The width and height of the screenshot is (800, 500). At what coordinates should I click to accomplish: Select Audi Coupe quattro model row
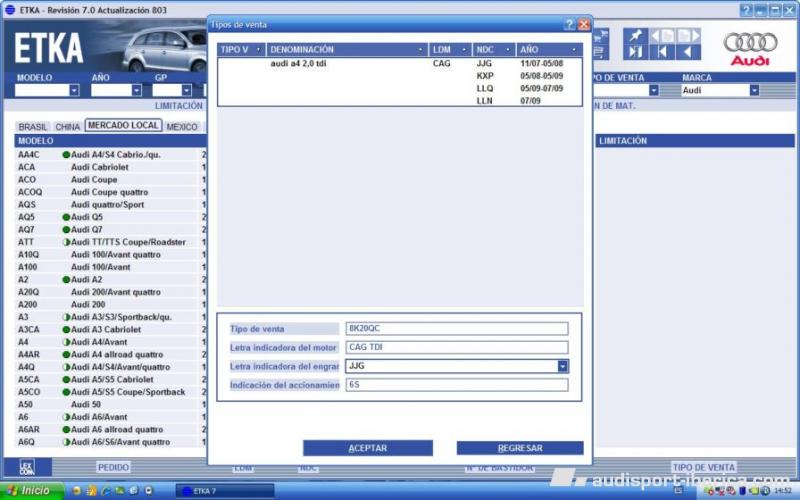pyautogui.click(x=110, y=192)
